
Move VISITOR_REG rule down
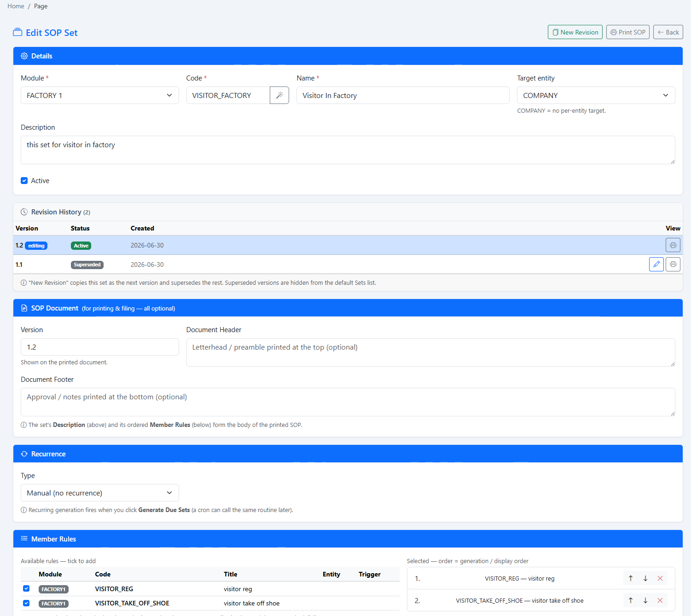[645, 578]
